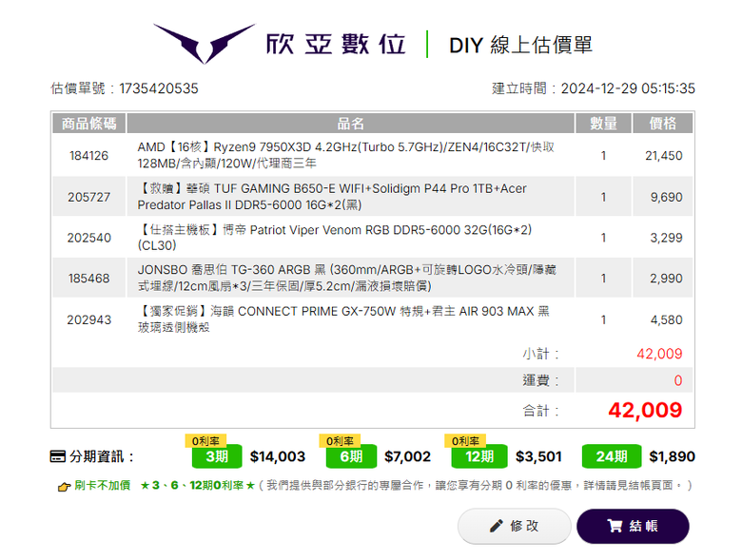Click the 建立時間 2024-12-29 05:15:35 text
742x560 pixels.
coord(594,88)
